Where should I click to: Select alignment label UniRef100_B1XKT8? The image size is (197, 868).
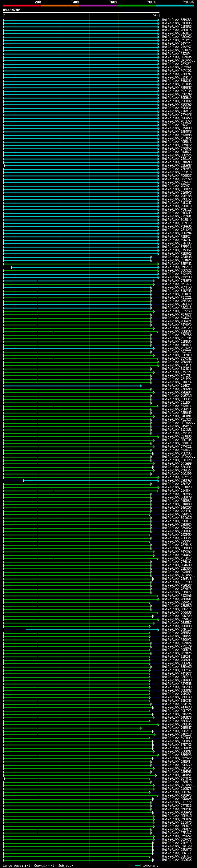click(177, 78)
